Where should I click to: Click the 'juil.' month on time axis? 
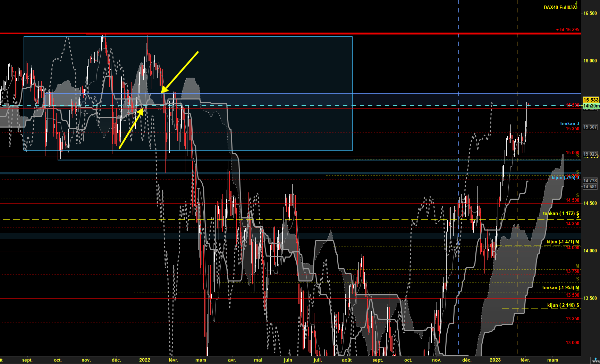pos(318,360)
